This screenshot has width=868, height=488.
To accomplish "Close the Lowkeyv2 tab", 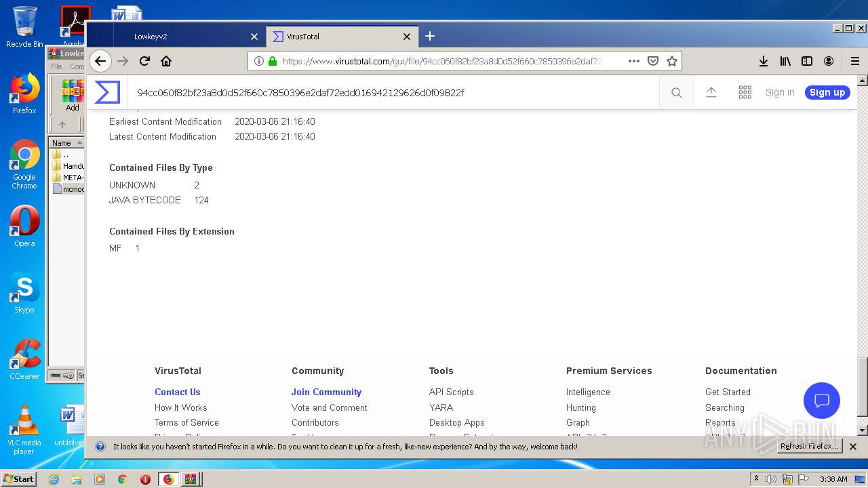I will [x=254, y=37].
